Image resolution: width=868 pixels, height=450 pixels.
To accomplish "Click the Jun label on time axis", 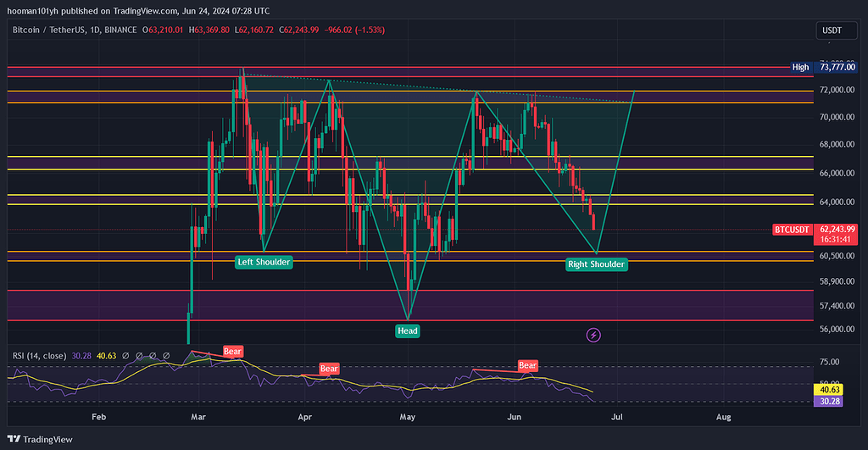I will click(514, 417).
